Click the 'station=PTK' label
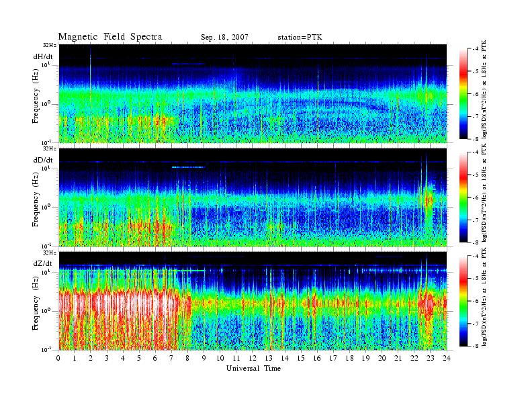 click(x=300, y=38)
